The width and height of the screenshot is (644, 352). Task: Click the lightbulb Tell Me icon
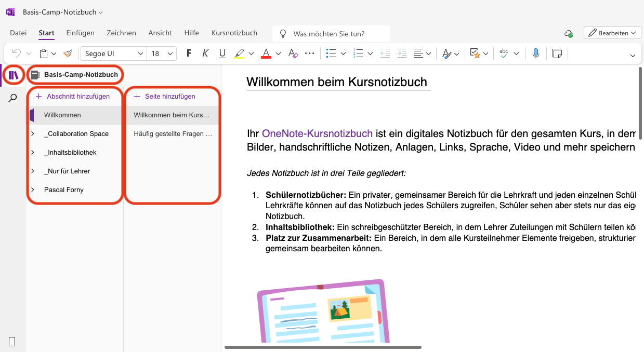pos(283,33)
